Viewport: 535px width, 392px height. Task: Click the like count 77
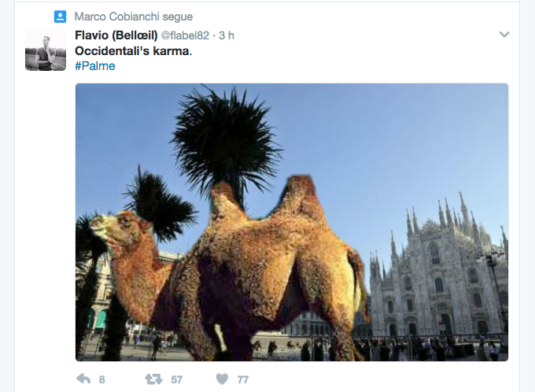point(243,379)
